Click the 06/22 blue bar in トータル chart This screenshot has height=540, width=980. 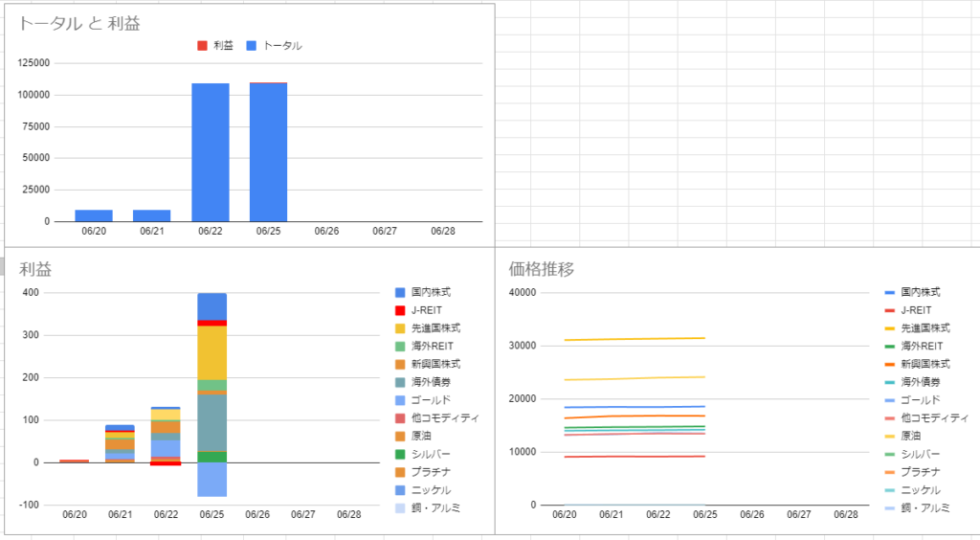click(211, 153)
